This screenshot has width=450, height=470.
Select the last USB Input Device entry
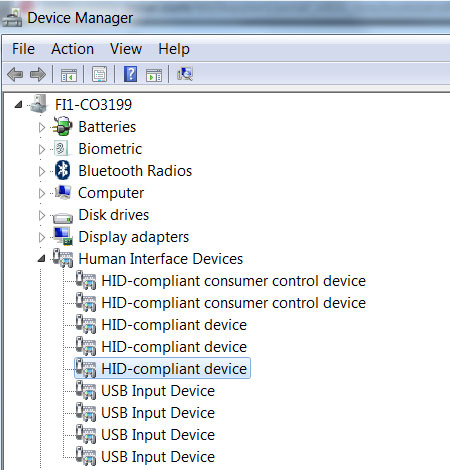click(x=158, y=457)
